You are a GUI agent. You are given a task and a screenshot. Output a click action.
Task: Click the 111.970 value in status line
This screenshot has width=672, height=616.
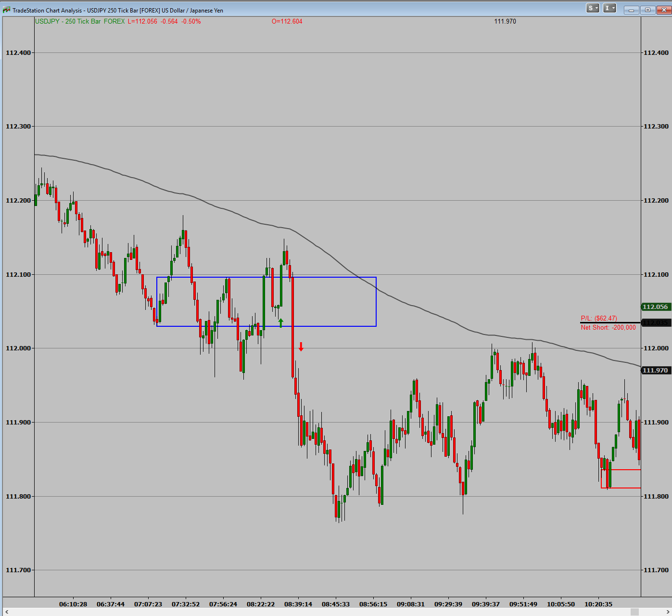point(505,22)
